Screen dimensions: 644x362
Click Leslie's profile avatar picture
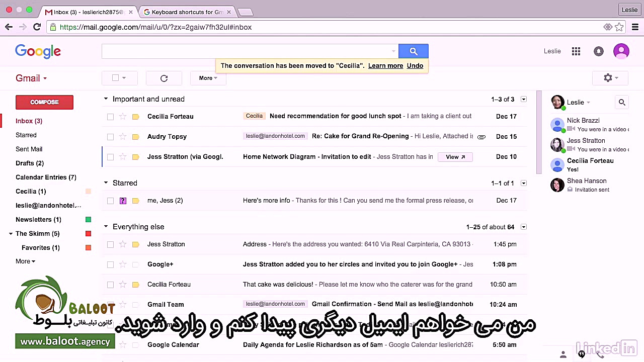621,51
